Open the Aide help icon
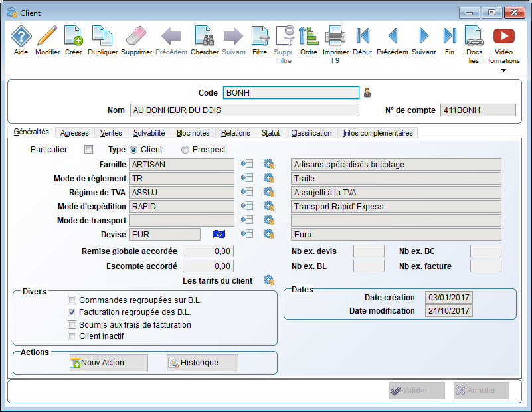The width and height of the screenshot is (532, 412). pyautogui.click(x=21, y=36)
